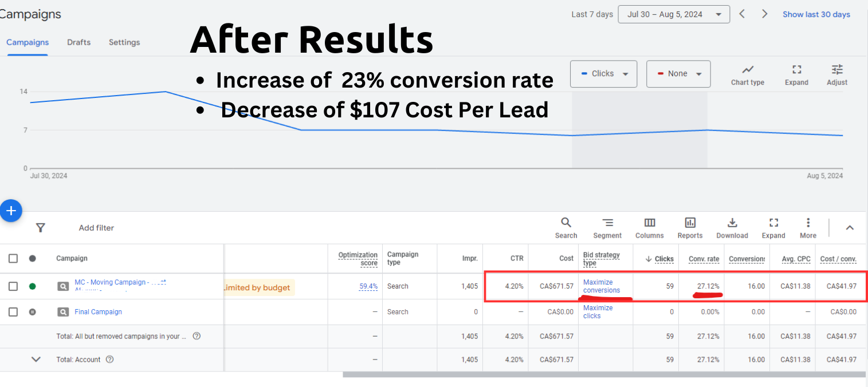Click the status dot column header
The width and height of the screenshot is (868, 387).
click(x=32, y=258)
